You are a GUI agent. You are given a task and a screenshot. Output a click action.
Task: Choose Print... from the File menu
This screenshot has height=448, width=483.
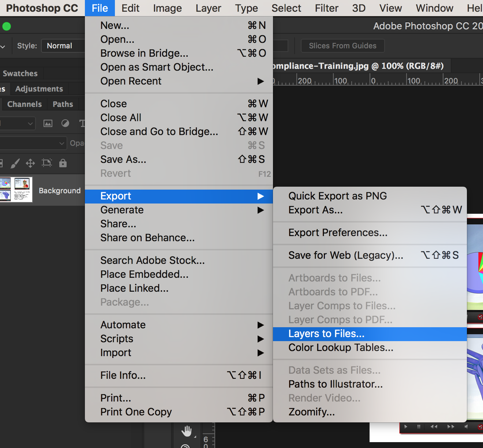point(179,398)
